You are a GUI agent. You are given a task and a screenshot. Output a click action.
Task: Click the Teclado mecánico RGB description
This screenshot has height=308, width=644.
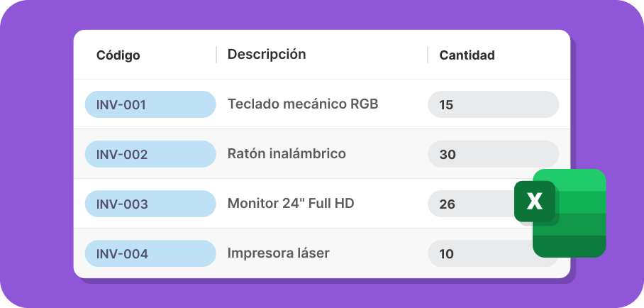(303, 104)
